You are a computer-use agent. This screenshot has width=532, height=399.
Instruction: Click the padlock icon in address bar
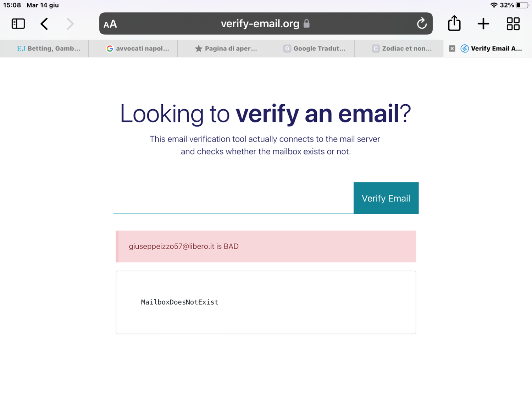(307, 24)
